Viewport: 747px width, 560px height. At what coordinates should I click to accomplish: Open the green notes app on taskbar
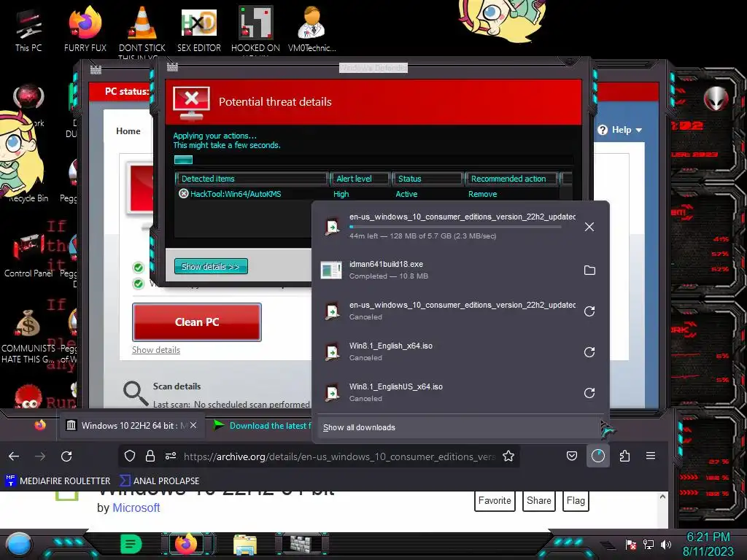(131, 544)
